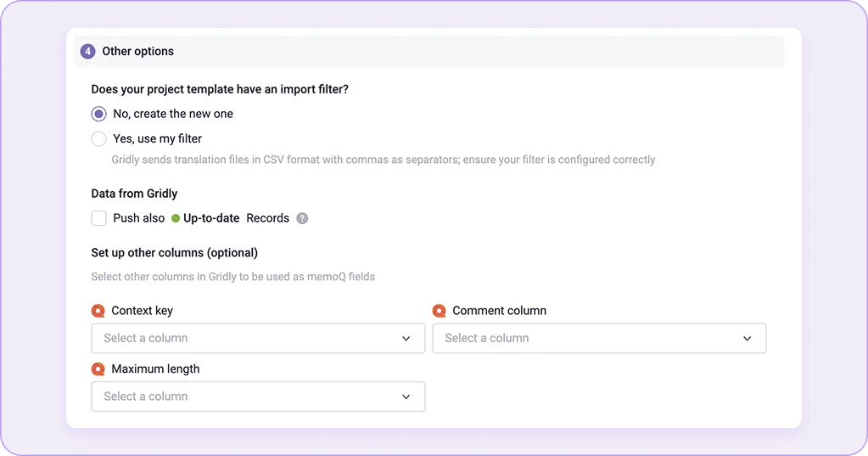
Task: Expand the Context key dropdown chevron arrow
Action: (406, 339)
